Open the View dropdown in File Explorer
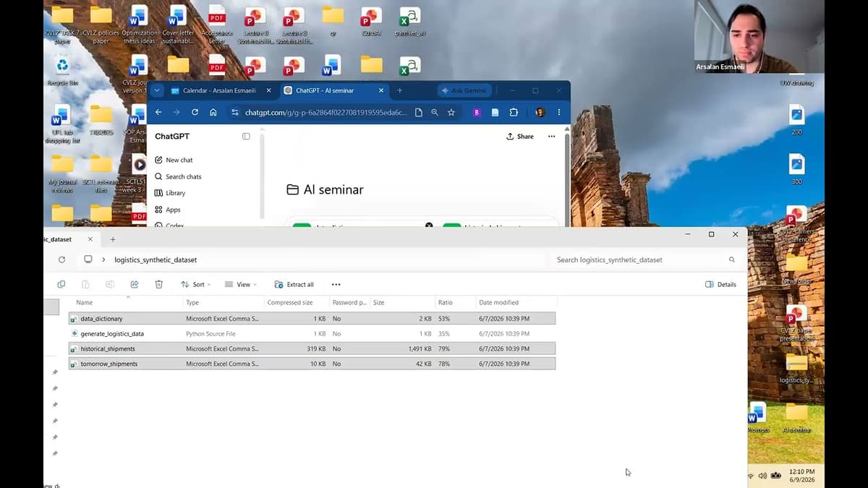 pos(240,284)
